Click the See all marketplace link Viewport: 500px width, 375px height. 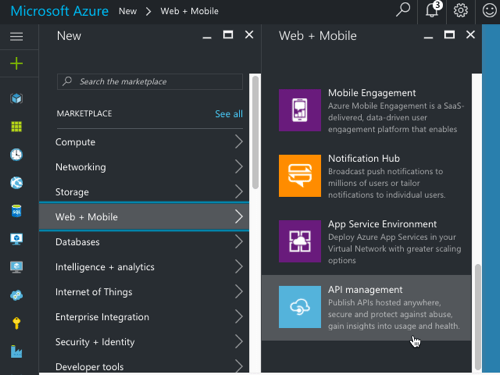[229, 114]
